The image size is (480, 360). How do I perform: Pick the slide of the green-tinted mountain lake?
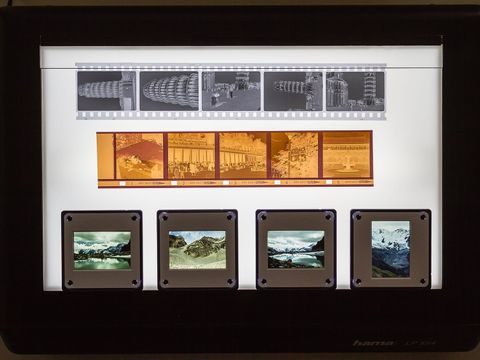(x=102, y=250)
